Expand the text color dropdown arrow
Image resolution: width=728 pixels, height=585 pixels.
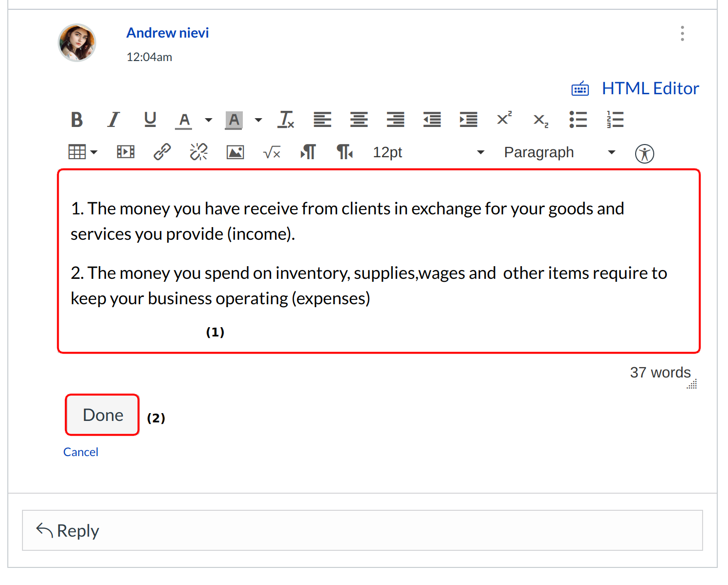click(x=209, y=120)
